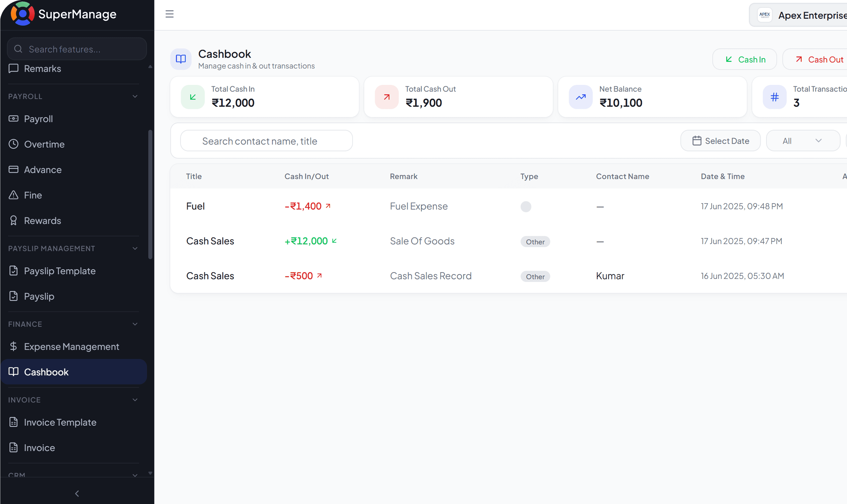This screenshot has height=504, width=847.
Task: Toggle the hamburger menu icon
Action: point(169,14)
